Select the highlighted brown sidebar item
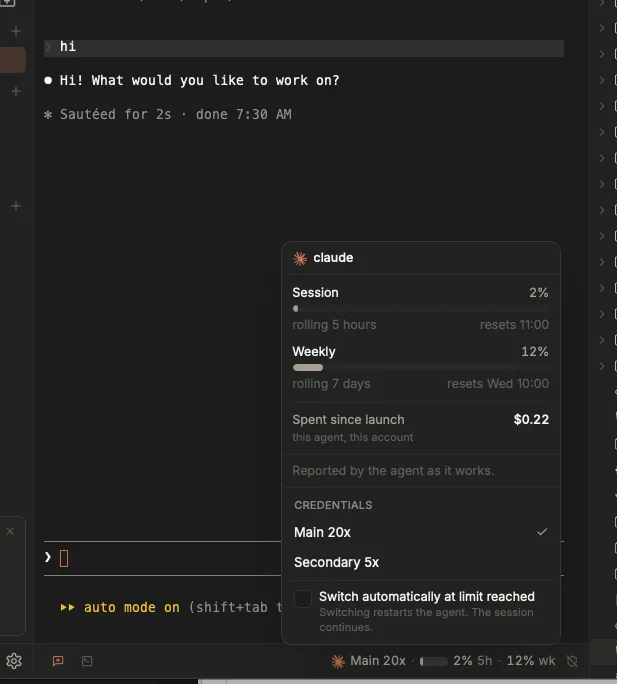This screenshot has width=617, height=684. tap(13, 59)
